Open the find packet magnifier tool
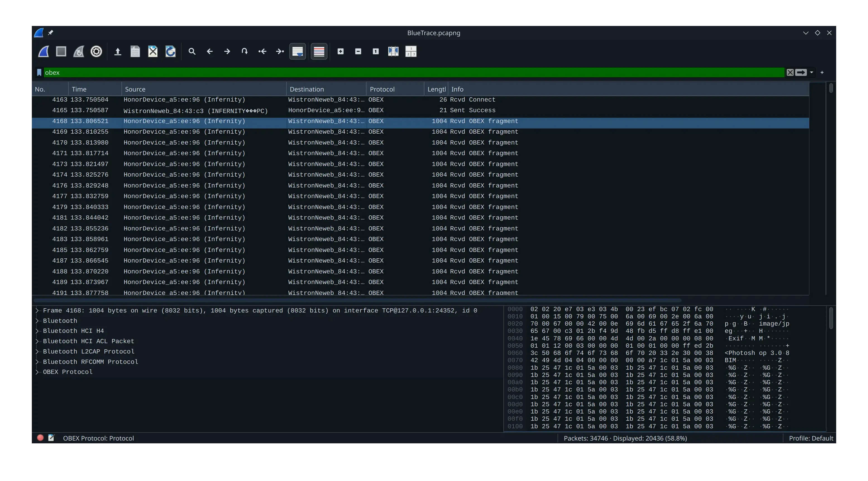The width and height of the screenshot is (868, 481). pos(192,52)
